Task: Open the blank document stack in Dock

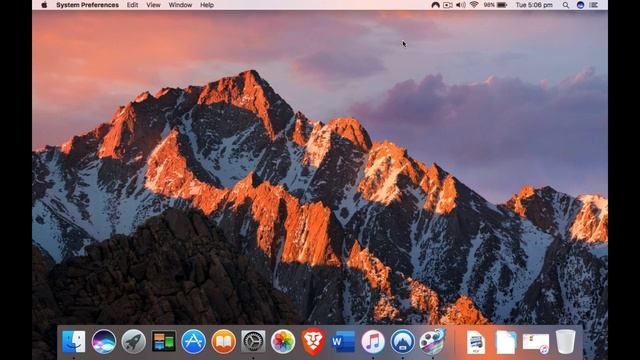Action: click(506, 342)
